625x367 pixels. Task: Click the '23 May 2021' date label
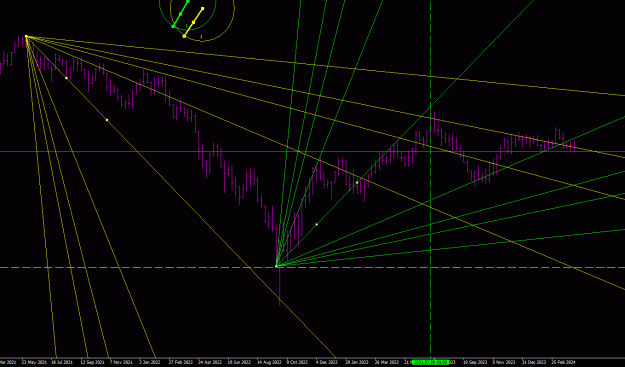click(x=34, y=362)
